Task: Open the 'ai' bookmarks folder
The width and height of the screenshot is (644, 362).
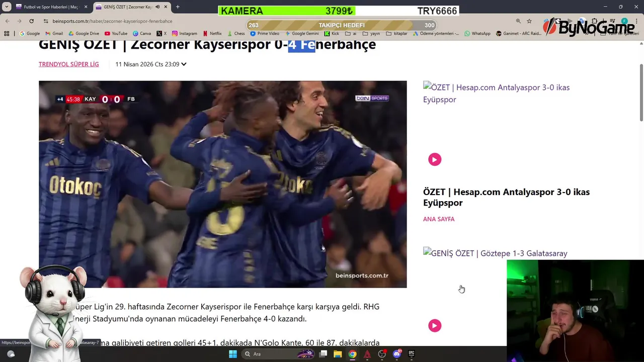Action: point(351,34)
